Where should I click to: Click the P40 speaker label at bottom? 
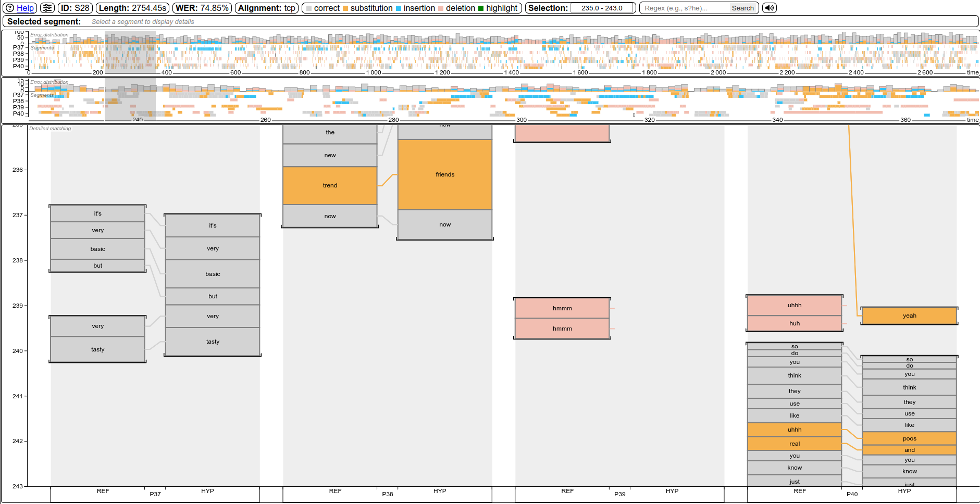852,494
